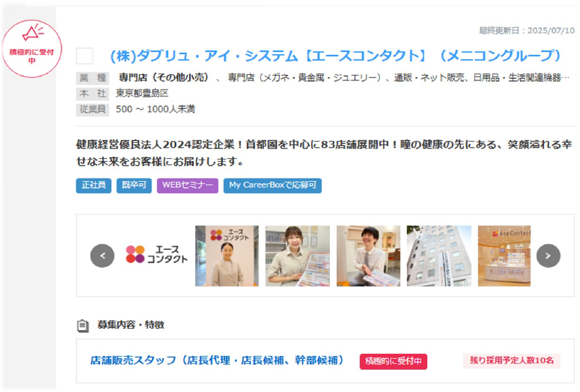This screenshot has height=392, width=580.
Task: Open the Ace Contact store interior photo
Action: 504,256
